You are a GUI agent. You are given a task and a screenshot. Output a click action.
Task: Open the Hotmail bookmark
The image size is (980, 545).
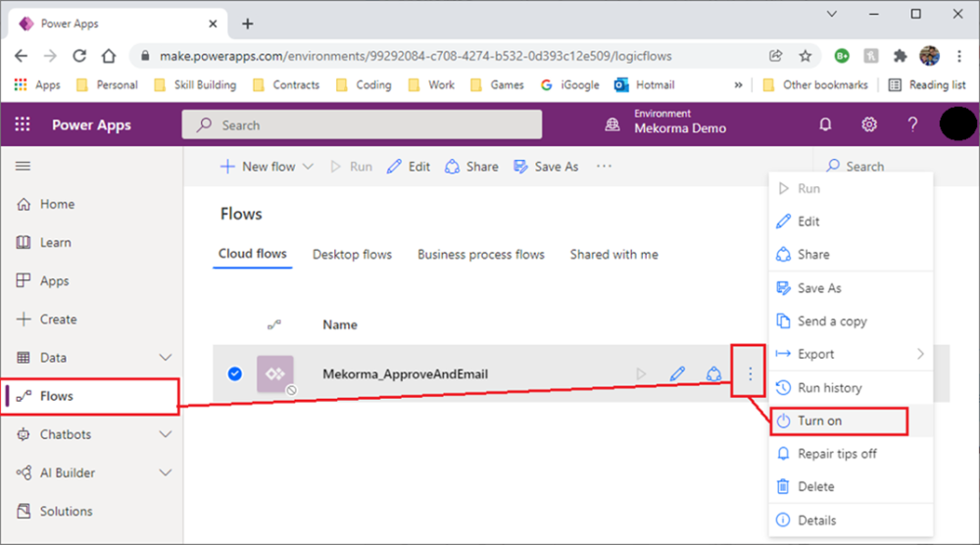[645, 85]
